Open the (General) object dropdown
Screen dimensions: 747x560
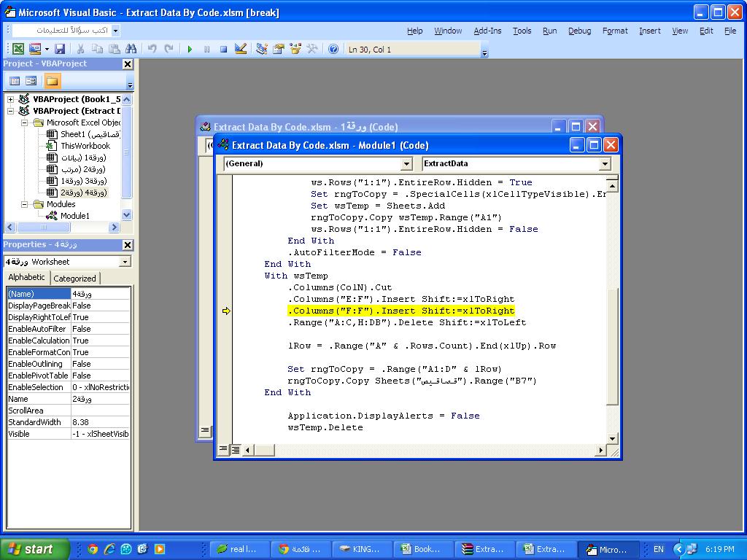[x=406, y=164]
